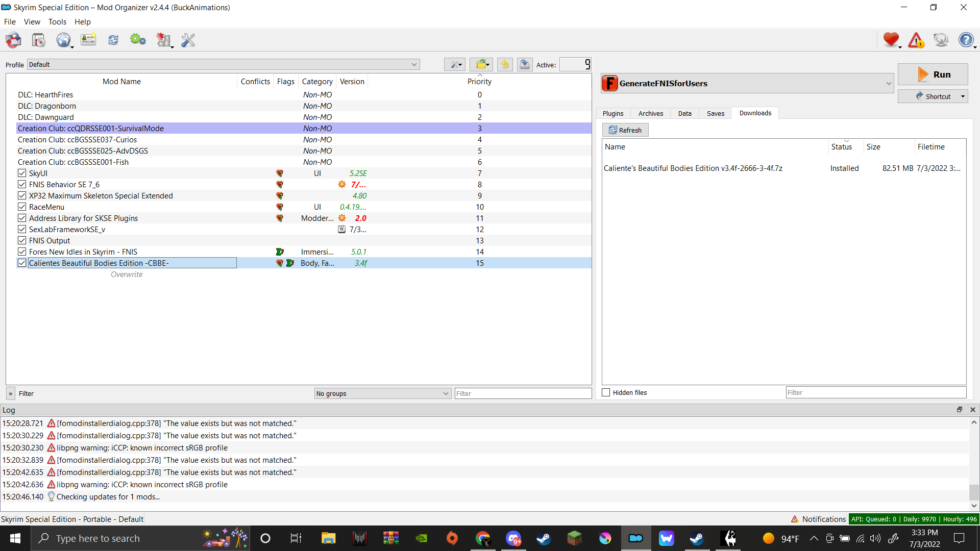Open Settings wrench and screwdriver icon
The image size is (980, 551).
188,40
